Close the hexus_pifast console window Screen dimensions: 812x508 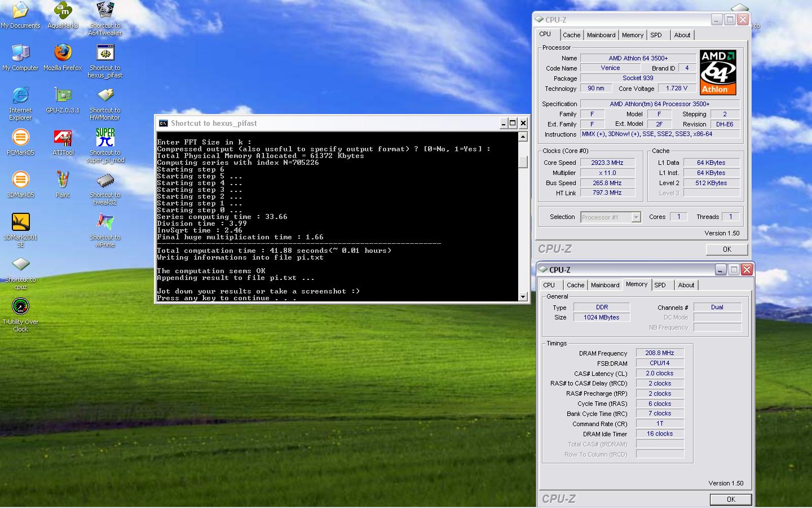(523, 123)
